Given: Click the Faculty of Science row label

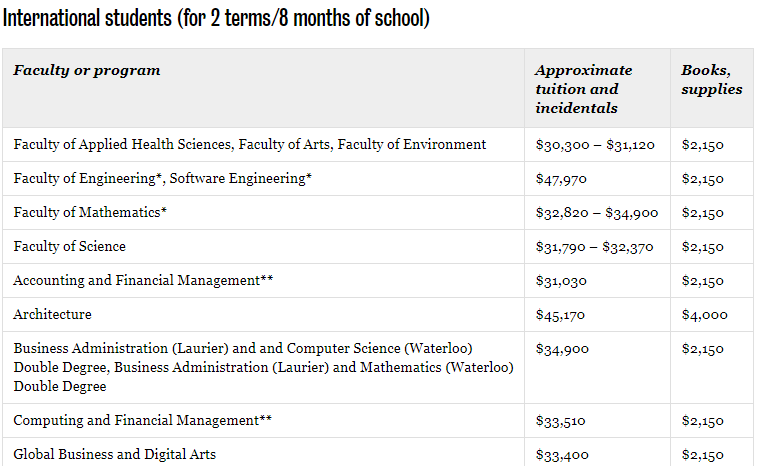Looking at the screenshot, I should point(70,246).
